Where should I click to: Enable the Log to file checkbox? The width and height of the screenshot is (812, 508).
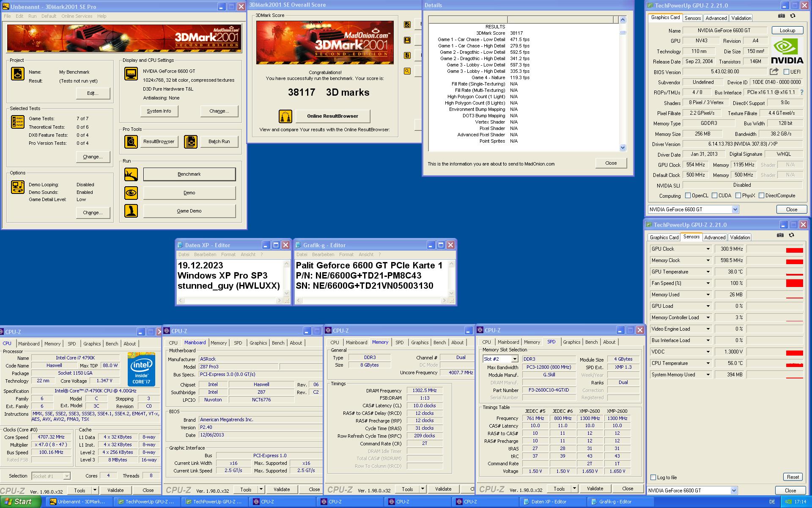653,478
